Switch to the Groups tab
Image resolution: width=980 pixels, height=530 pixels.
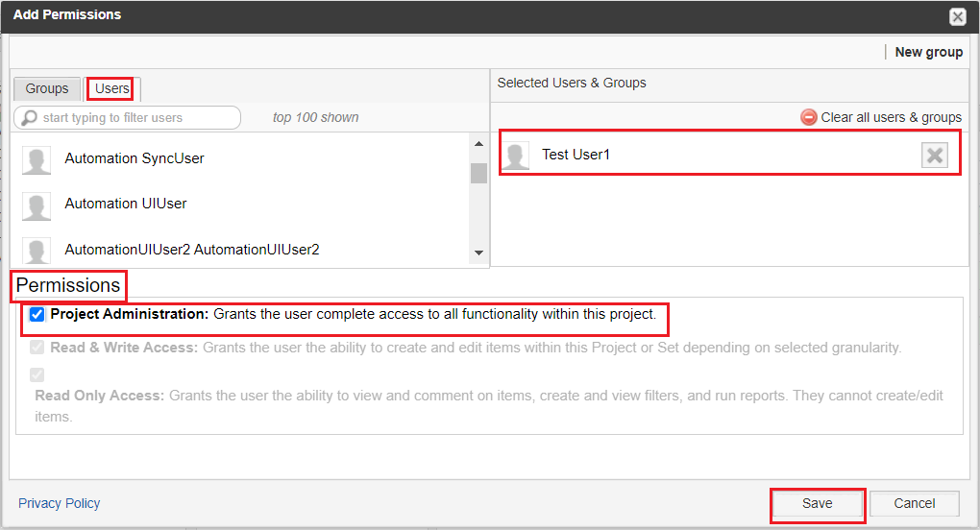pos(47,89)
